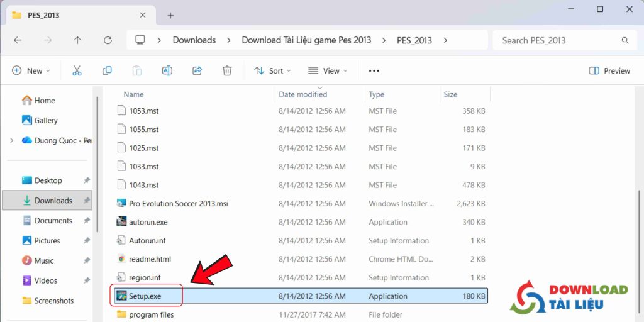Click the pin icon beside Desktop
This screenshot has height=322, width=644.
[x=86, y=180]
